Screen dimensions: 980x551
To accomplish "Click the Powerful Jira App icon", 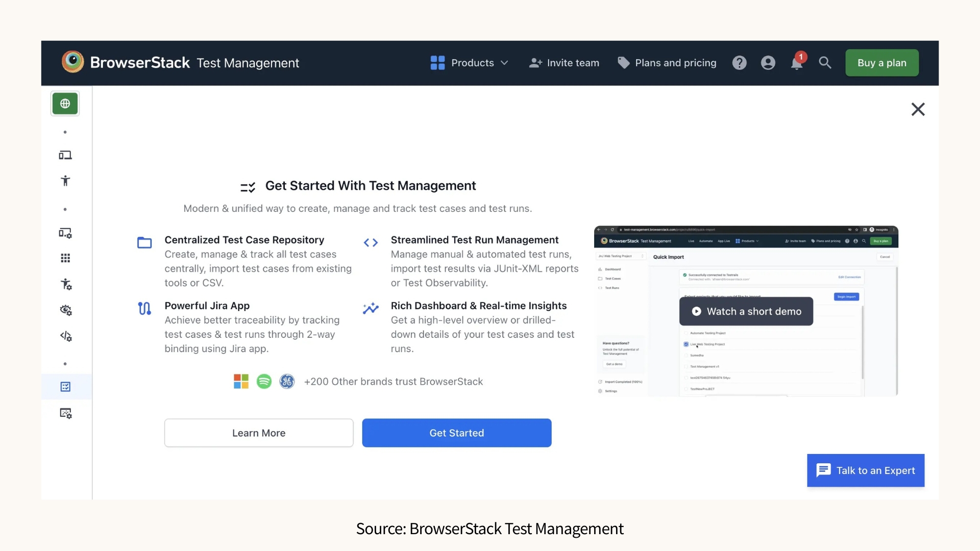I will point(144,308).
